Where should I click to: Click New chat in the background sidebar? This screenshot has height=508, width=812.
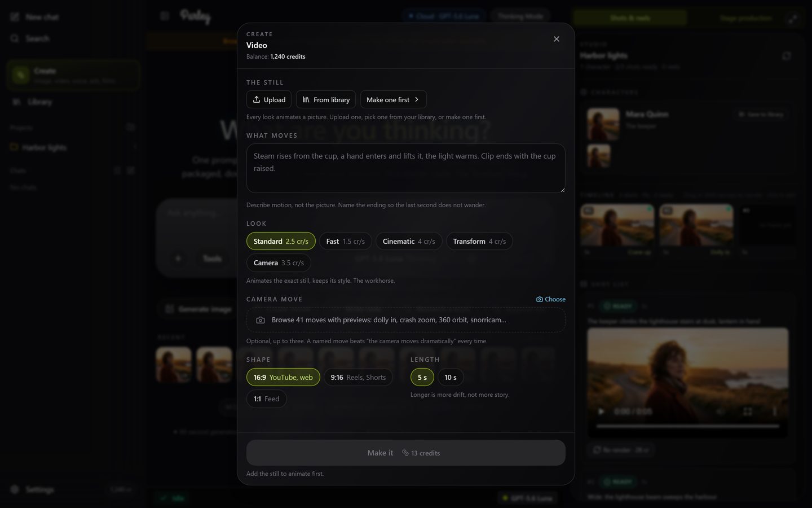[35, 17]
